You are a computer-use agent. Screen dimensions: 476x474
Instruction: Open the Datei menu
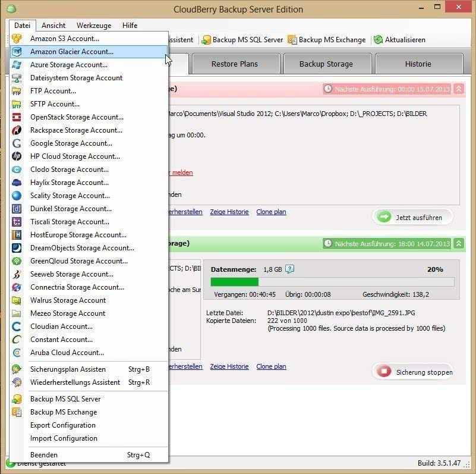pyautogui.click(x=22, y=25)
